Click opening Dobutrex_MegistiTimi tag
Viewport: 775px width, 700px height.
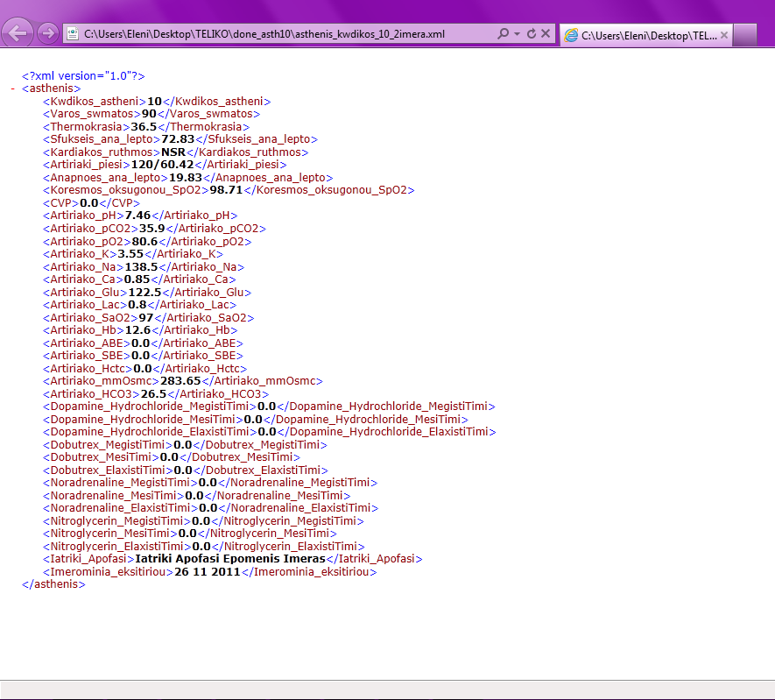pos(108,445)
